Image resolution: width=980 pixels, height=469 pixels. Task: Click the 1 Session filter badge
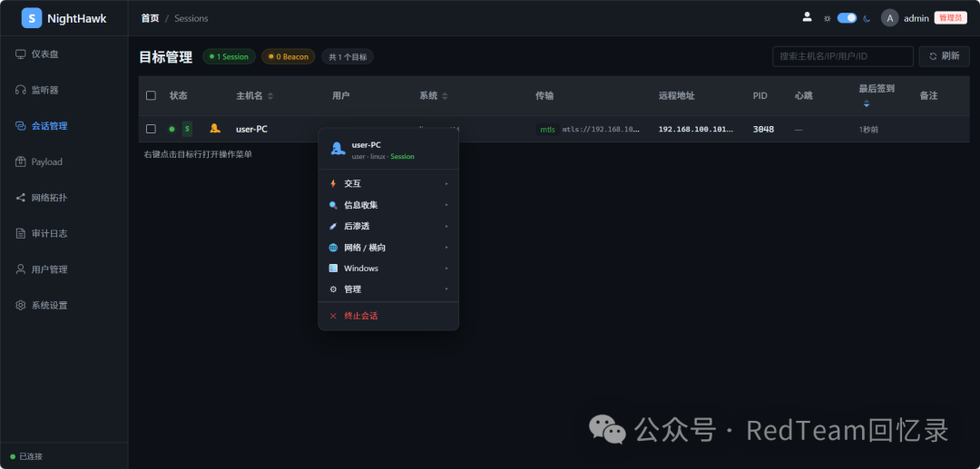(x=229, y=56)
